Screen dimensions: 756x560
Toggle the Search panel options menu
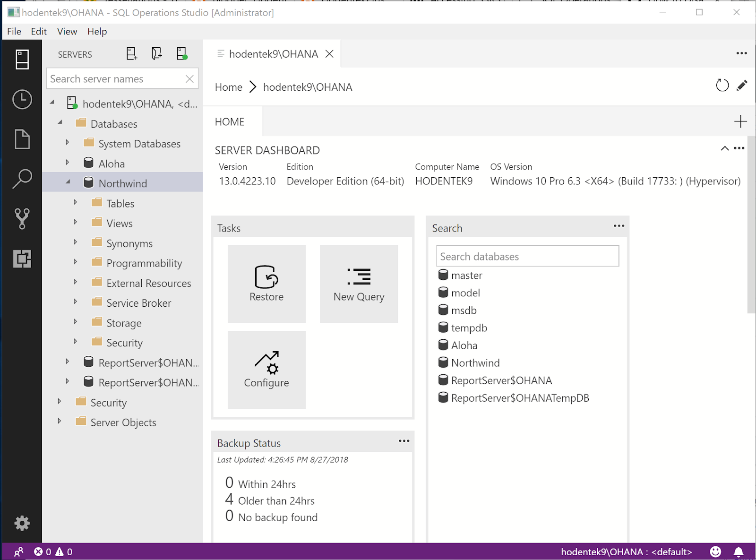[x=619, y=226]
